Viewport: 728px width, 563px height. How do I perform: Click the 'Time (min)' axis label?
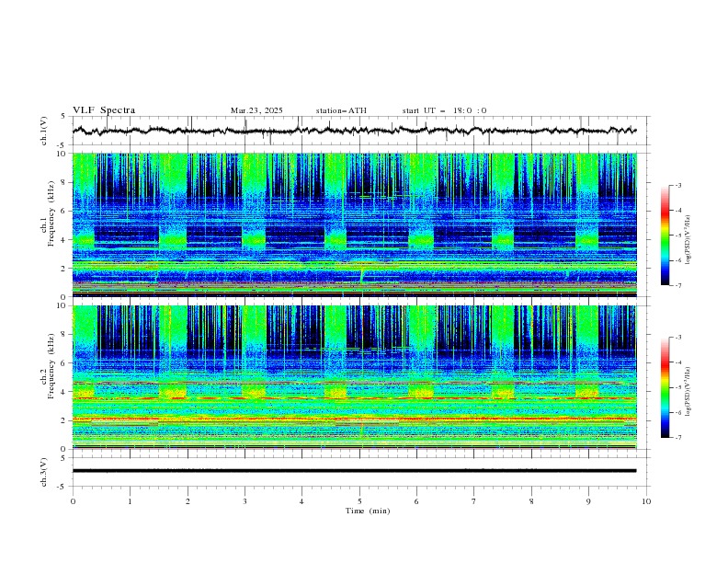pyautogui.click(x=368, y=511)
